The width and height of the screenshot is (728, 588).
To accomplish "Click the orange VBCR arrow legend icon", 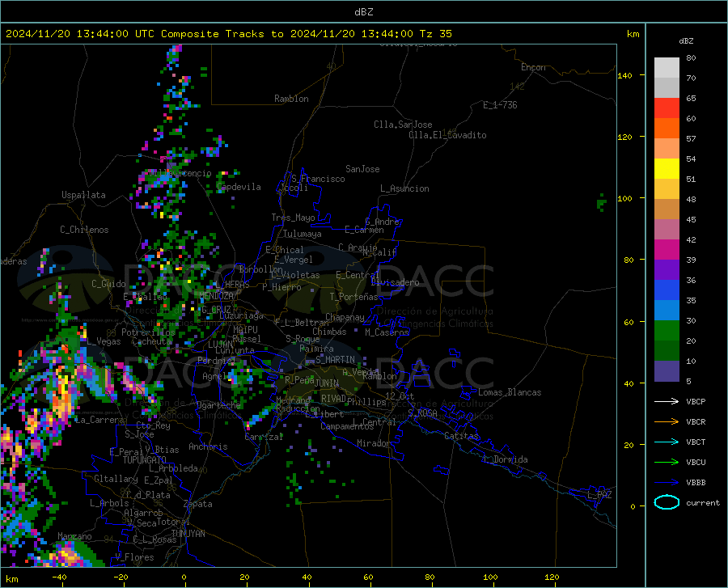I will pos(667,422).
